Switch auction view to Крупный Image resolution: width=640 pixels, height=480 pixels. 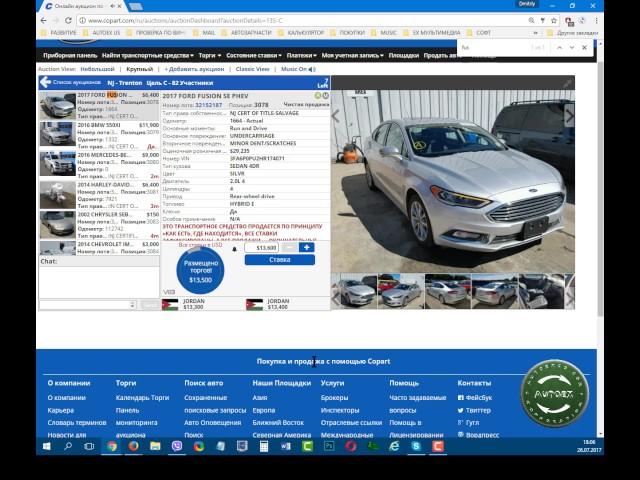click(140, 69)
